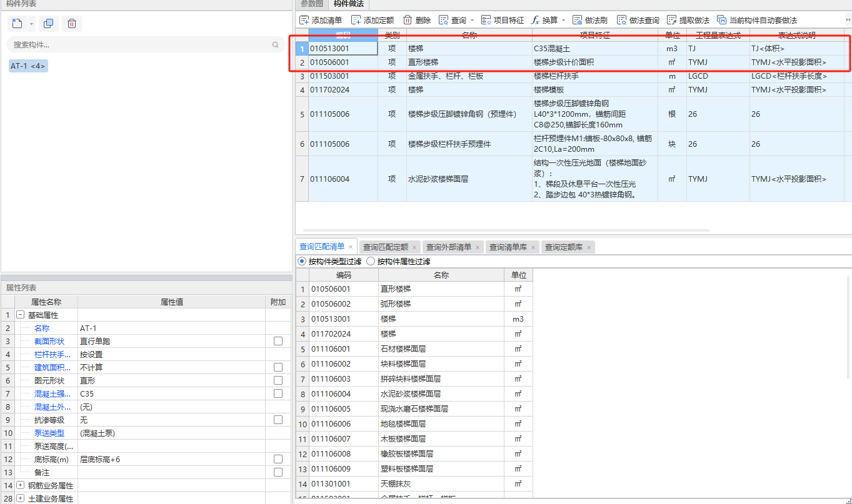Screen dimensions: 852x504
Task: Tick the 附加 checkbox for 混凝土强度 C35
Action: coord(278,393)
